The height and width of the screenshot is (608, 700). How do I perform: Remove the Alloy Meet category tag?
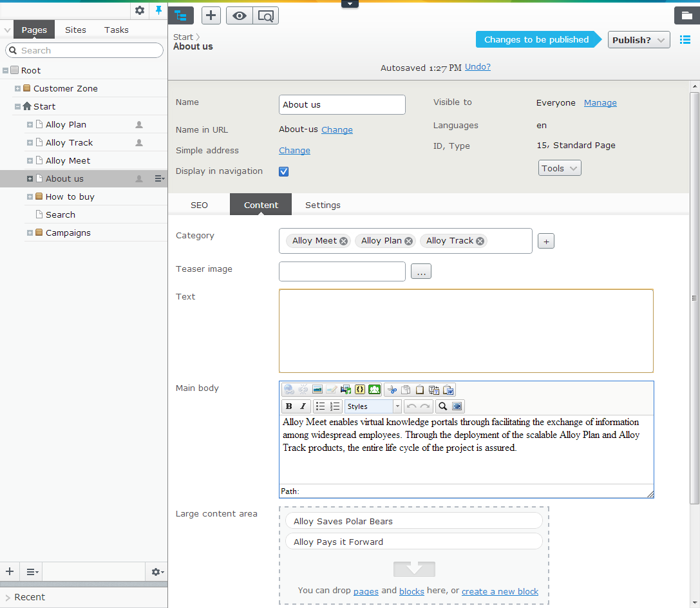click(x=343, y=241)
